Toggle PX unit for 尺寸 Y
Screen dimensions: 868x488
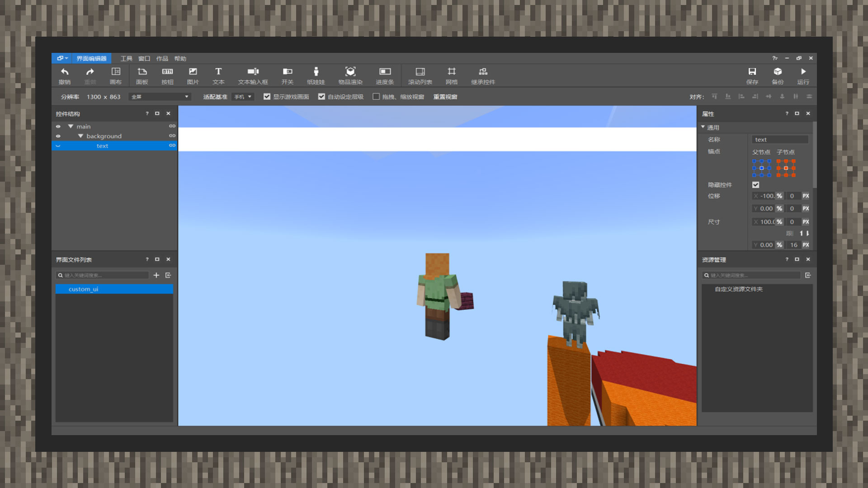[x=806, y=245]
